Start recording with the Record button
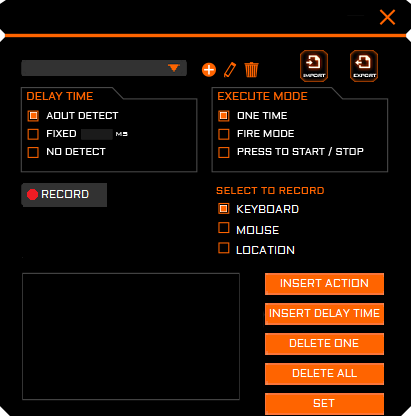Screen dimensions: 411x417 pos(64,195)
